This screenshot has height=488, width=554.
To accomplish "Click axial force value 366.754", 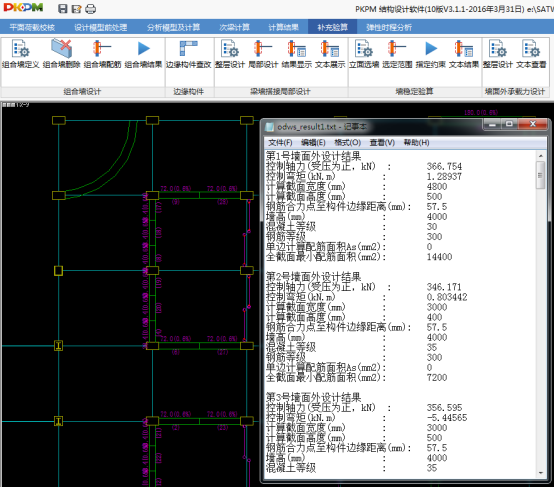I will coord(444,166).
